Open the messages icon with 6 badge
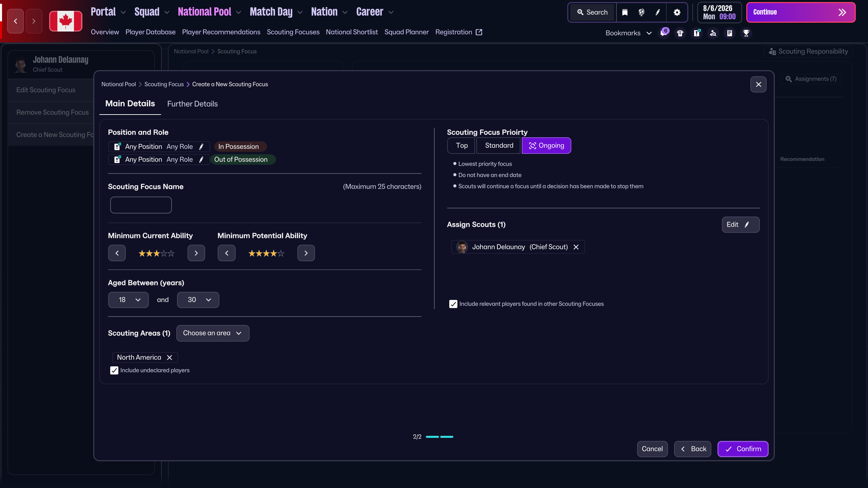This screenshot has width=868, height=488. 664,33
